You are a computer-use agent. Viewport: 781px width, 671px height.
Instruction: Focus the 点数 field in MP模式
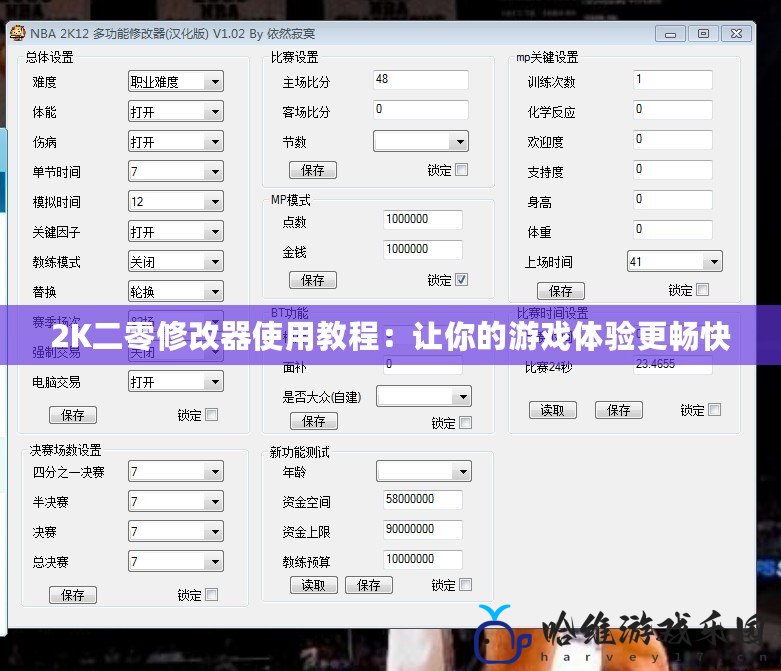click(423, 220)
